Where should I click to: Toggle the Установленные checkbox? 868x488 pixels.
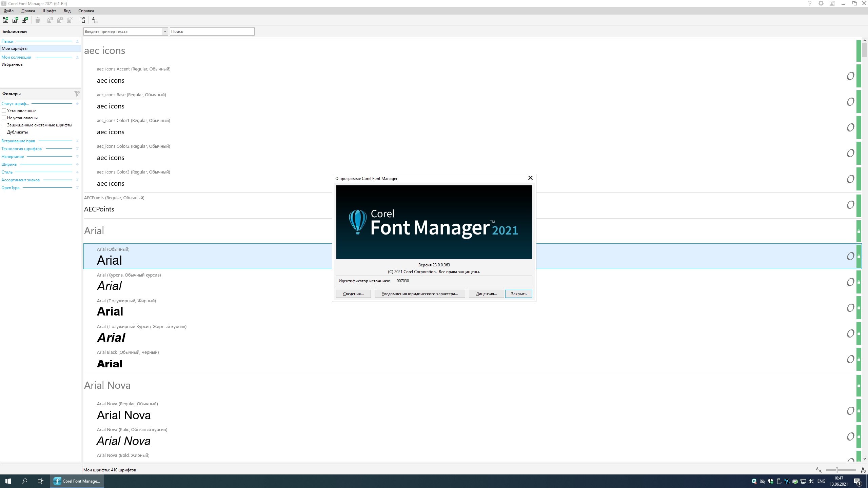[4, 111]
